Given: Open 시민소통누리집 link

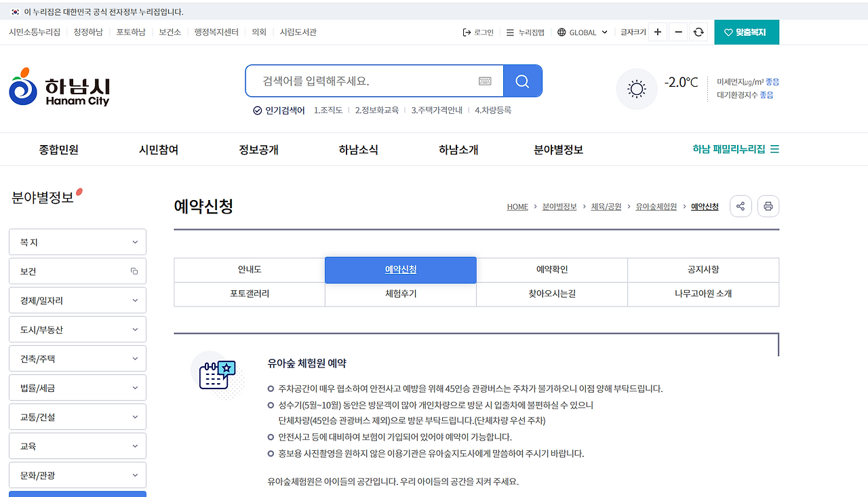Looking at the screenshot, I should coord(35,32).
